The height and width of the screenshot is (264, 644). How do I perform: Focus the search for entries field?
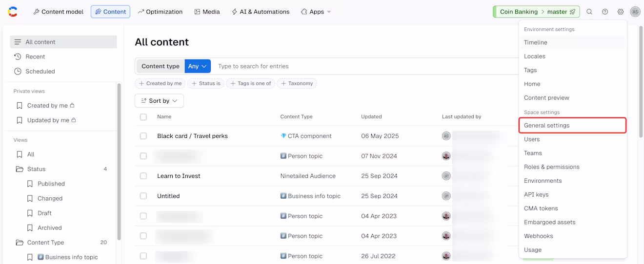366,66
